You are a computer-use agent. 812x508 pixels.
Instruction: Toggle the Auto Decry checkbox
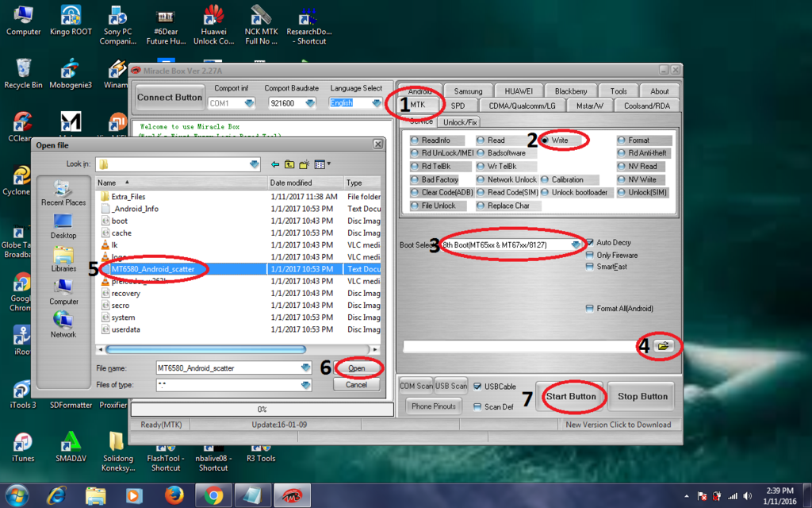(x=590, y=243)
